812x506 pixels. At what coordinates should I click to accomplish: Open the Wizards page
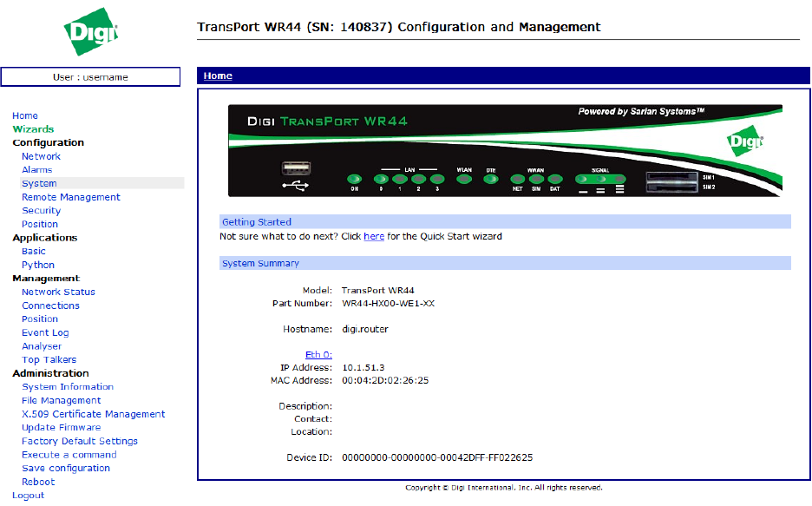[33, 129]
